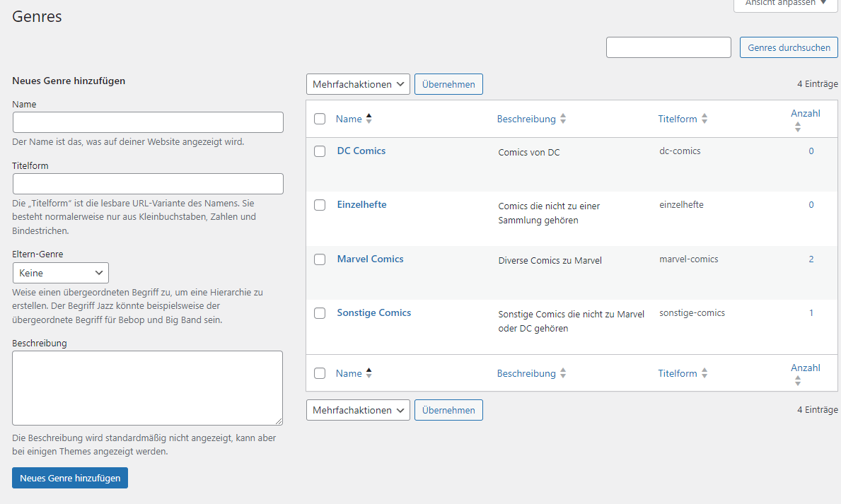
Task: Click the Beschreibung textarea
Action: click(147, 388)
